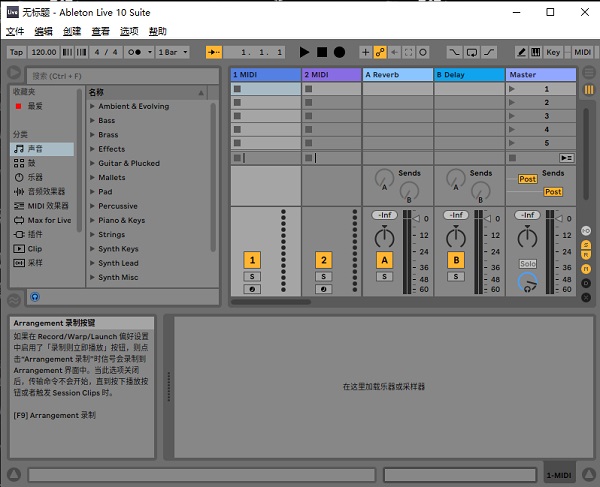Enable Draw Mode pencil icon
The height and width of the screenshot is (487, 600).
521,52
